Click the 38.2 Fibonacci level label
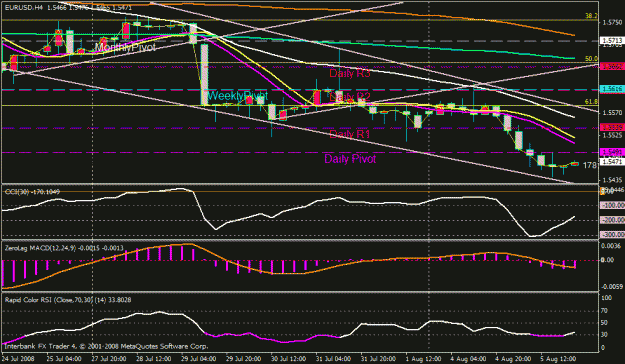The height and width of the screenshot is (364, 625). [591, 16]
